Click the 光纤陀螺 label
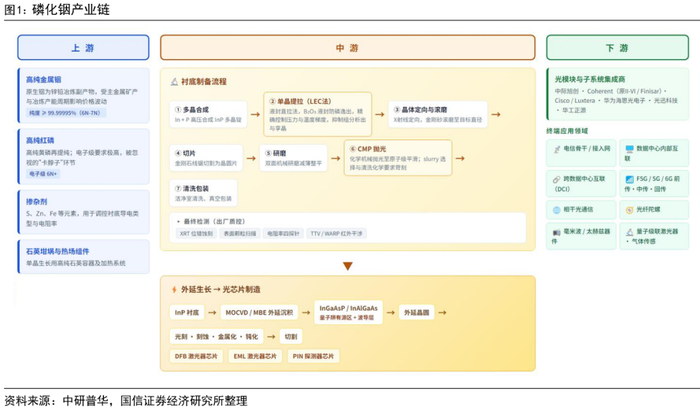The height and width of the screenshot is (410, 700). [x=648, y=209]
